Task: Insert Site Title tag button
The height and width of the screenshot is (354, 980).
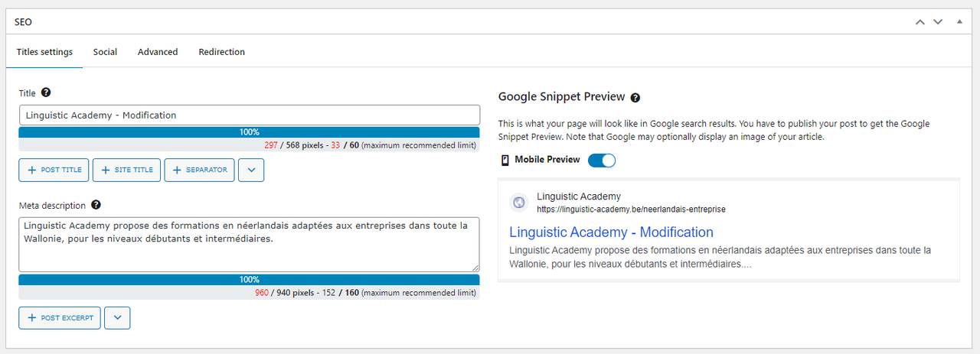Action: tap(126, 170)
